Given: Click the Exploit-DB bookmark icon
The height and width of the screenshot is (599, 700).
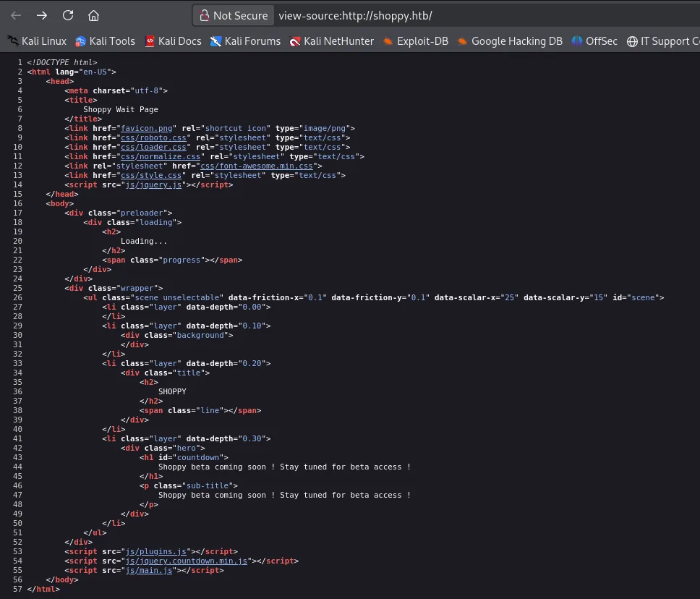Looking at the screenshot, I should coord(388,41).
